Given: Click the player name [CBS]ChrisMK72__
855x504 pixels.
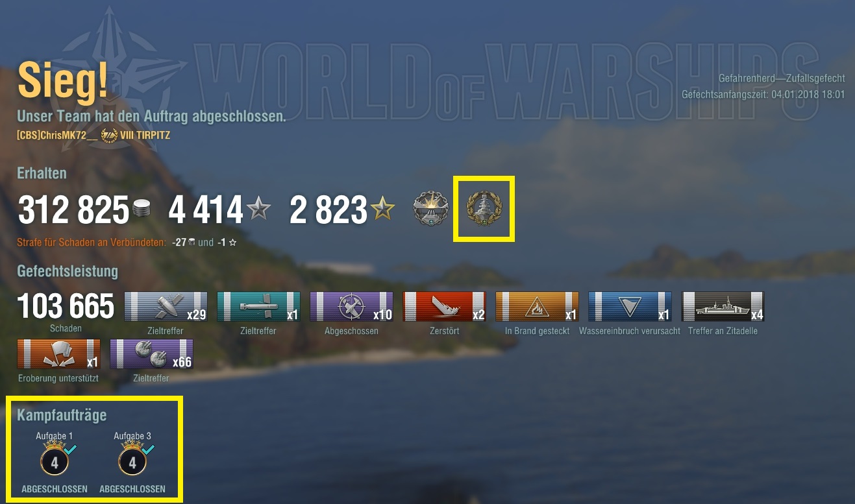Looking at the screenshot, I should pyautogui.click(x=58, y=136).
